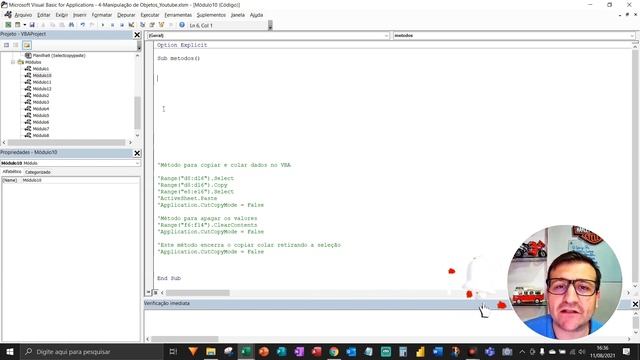
Task: Select Módulo6 in the project tree
Action: pos(40,122)
